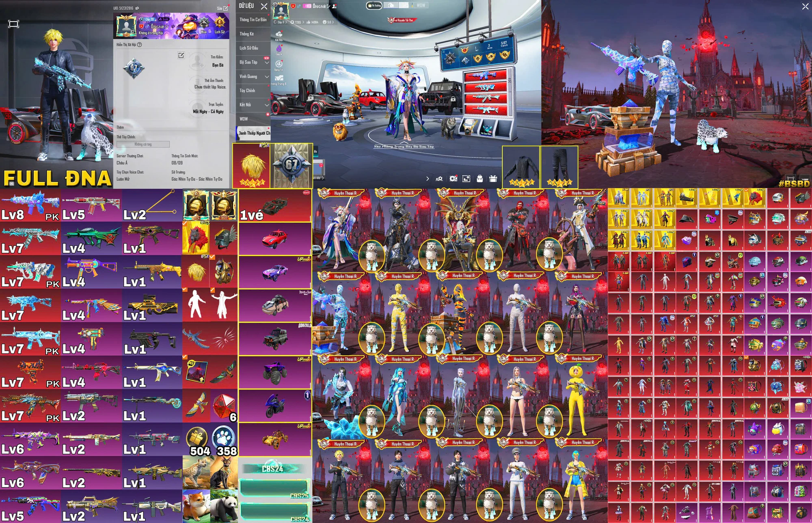Expand the Bộ Sưu Tập menu chevron
812x523 pixels.
(267, 62)
